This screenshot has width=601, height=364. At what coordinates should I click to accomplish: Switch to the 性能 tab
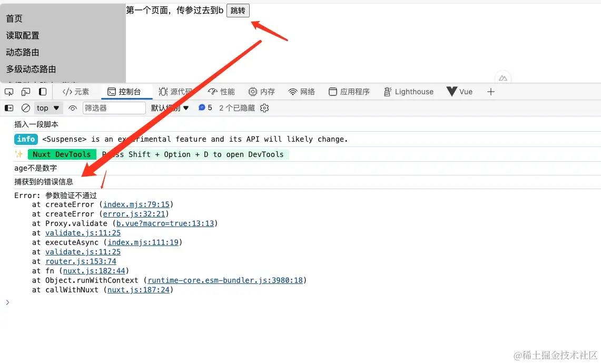pyautogui.click(x=221, y=92)
